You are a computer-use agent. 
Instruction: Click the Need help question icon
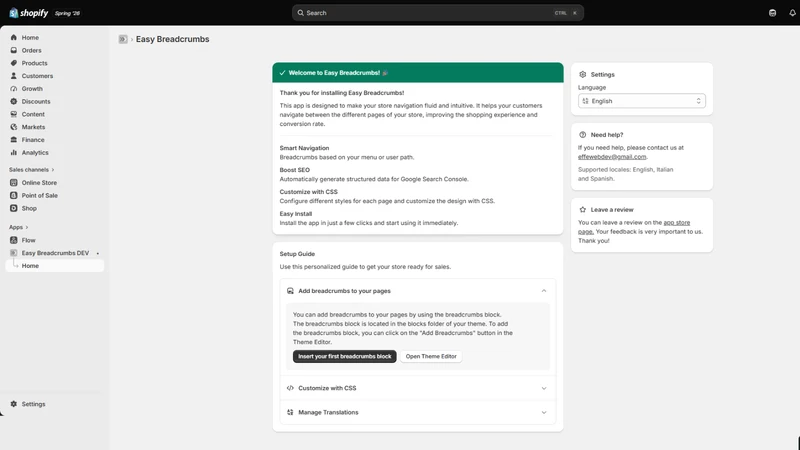tap(583, 135)
